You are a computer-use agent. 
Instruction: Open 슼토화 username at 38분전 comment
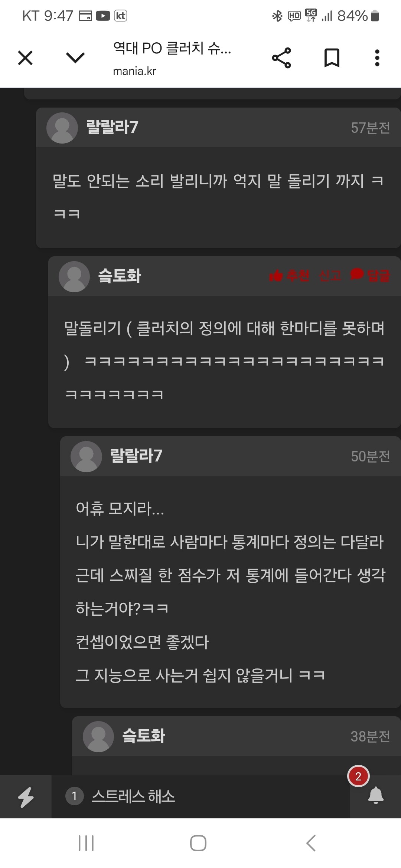144,736
